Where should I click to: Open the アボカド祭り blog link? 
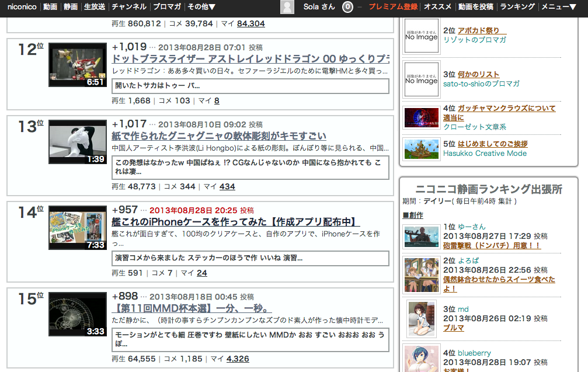point(482,30)
